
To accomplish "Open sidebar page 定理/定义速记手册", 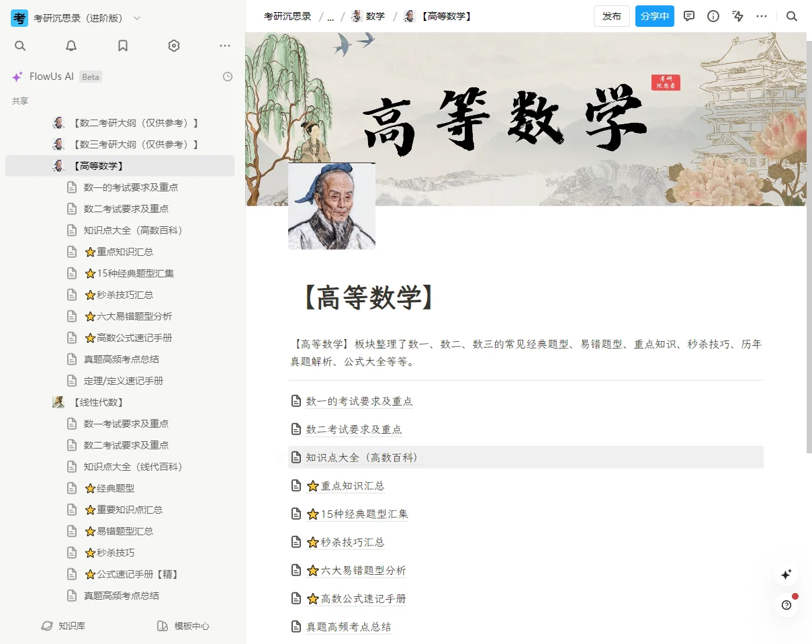I will 120,381.
